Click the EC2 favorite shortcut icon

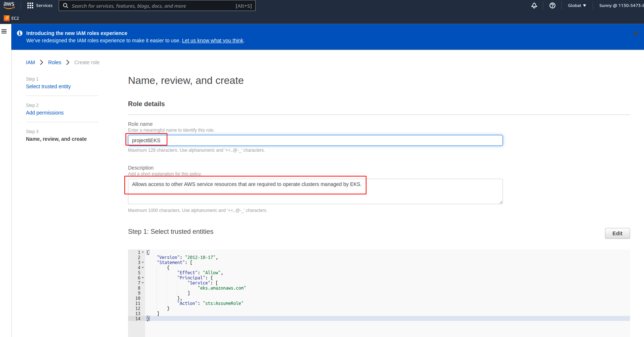tap(6, 18)
